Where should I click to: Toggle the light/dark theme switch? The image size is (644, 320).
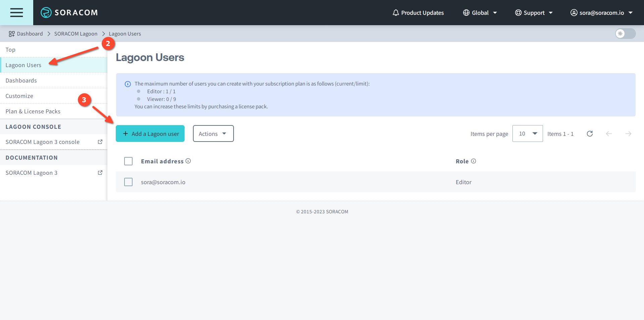pos(625,34)
